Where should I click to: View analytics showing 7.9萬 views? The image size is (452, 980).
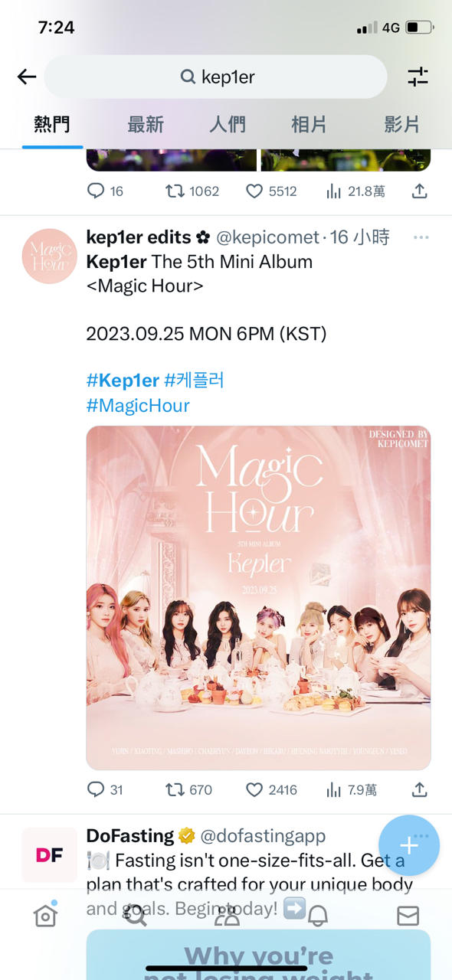pos(352,789)
